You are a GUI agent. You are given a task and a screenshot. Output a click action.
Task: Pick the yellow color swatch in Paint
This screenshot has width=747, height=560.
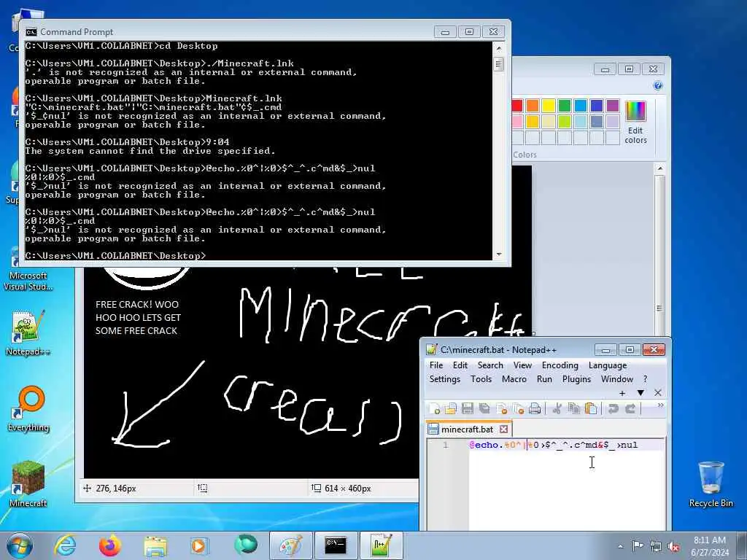[549, 105]
